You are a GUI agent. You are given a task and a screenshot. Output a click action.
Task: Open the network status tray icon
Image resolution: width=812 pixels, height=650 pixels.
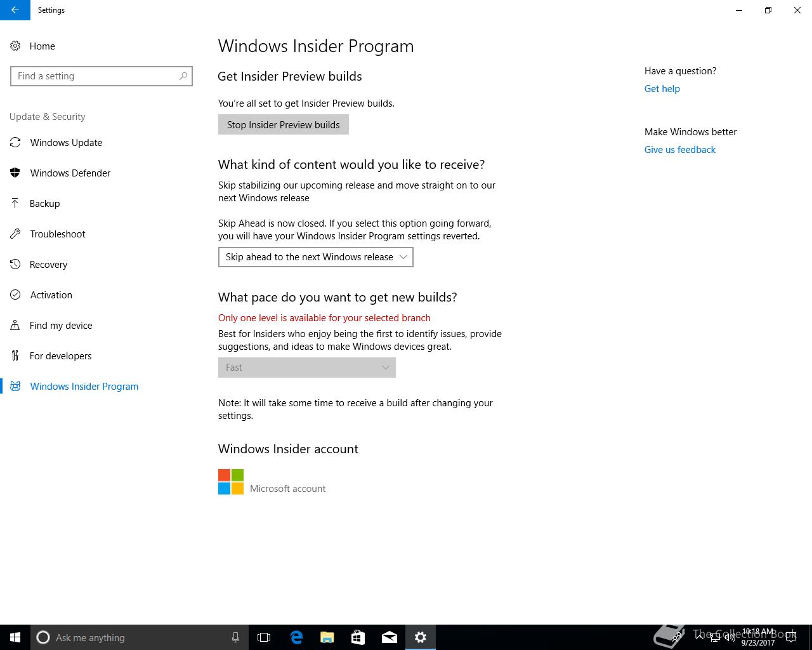[715, 637]
